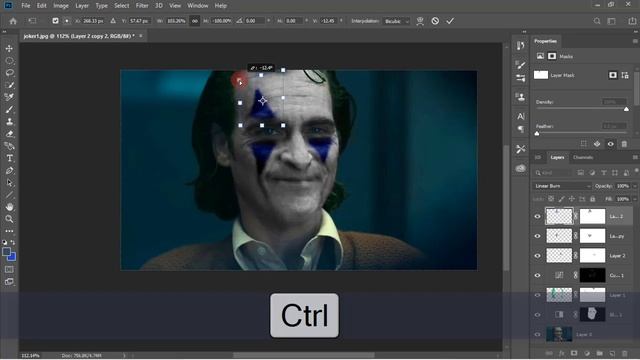Select the Layer 0 thumbnail
This screenshot has width=640, height=360.
(x=559, y=334)
